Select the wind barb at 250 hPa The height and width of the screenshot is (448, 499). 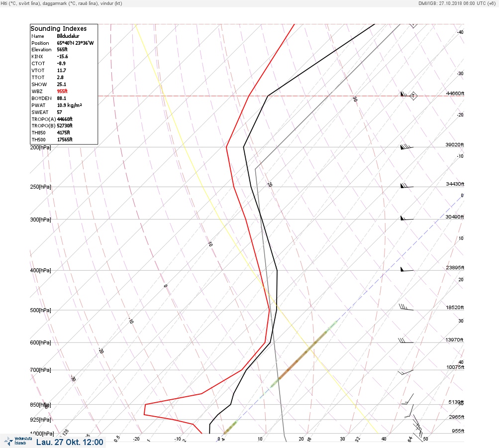point(406,186)
